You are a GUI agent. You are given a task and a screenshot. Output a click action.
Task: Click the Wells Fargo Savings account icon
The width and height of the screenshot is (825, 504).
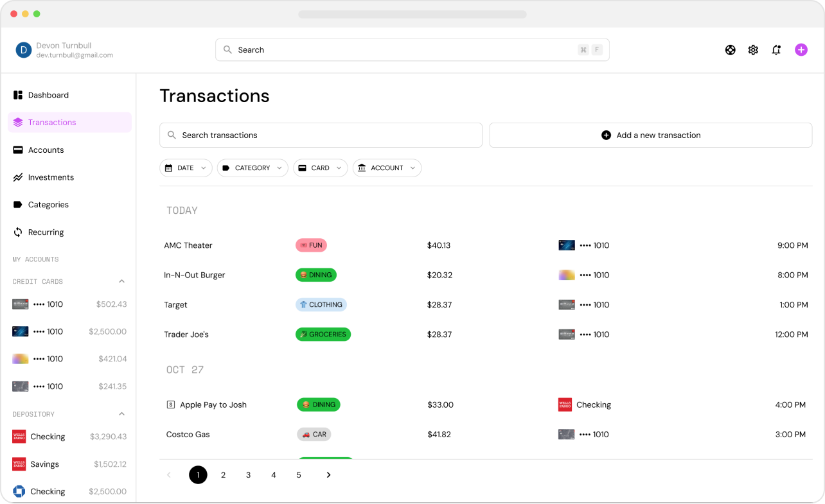coord(19,464)
